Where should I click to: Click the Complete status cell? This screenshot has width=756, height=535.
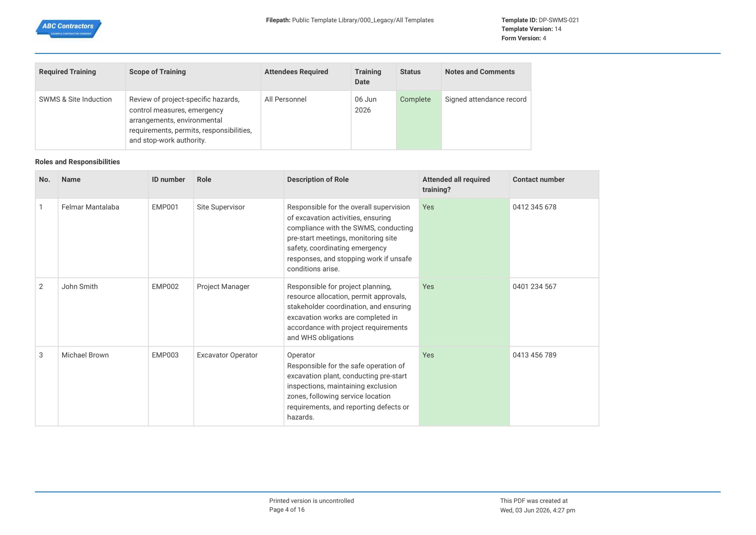point(418,120)
